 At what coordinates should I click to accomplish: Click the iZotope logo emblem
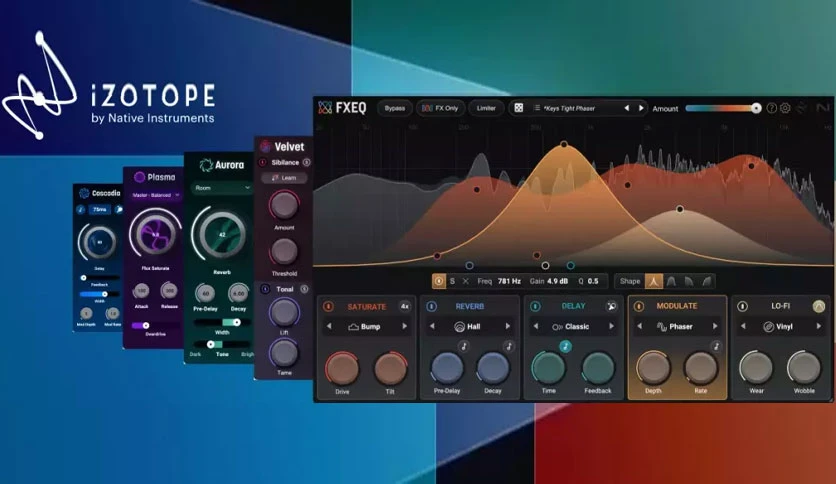click(x=40, y=85)
